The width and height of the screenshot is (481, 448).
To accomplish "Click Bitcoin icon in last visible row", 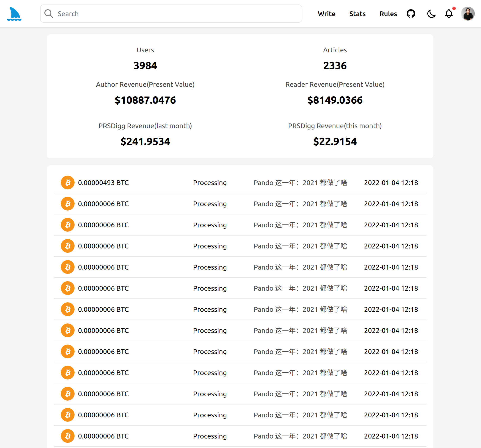I will (x=67, y=436).
